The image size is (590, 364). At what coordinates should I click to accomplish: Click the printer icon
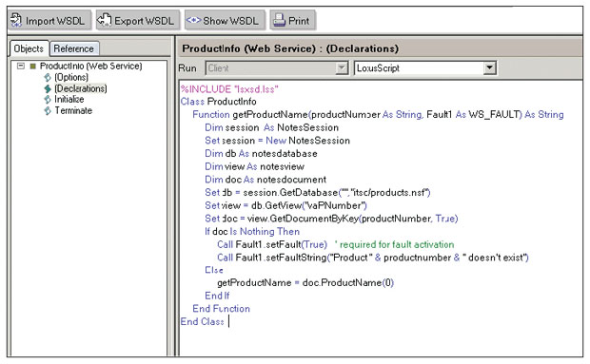click(279, 20)
